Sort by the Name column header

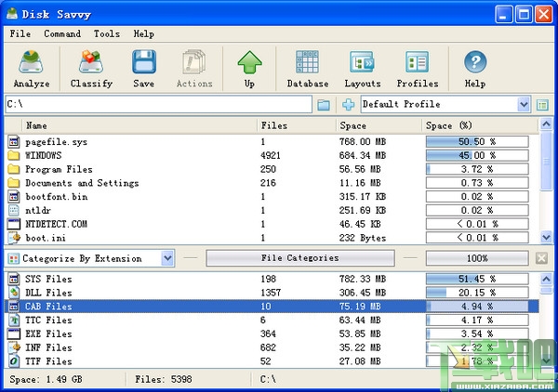139,125
